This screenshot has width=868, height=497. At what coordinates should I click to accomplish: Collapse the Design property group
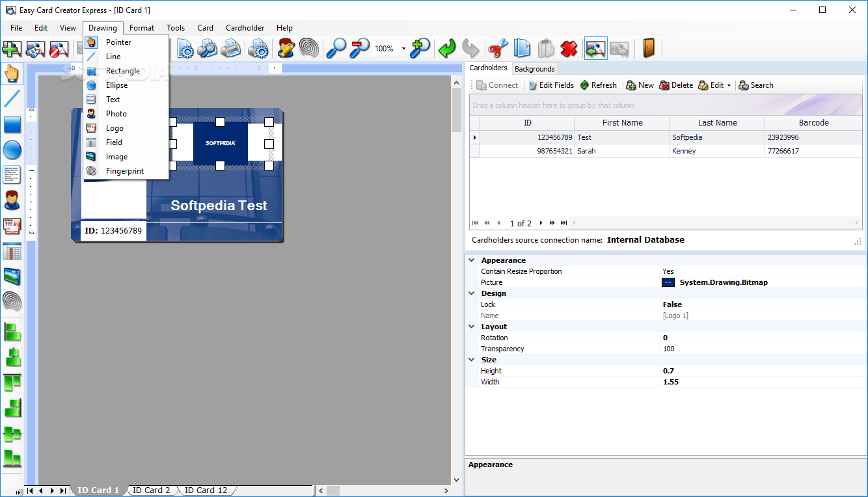[x=472, y=293]
